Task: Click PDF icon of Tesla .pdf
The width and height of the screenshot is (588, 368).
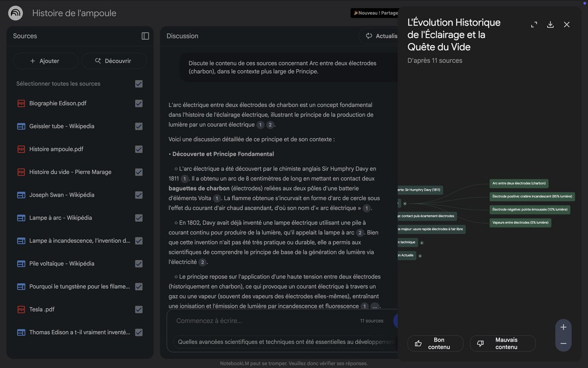Action: pos(21,310)
